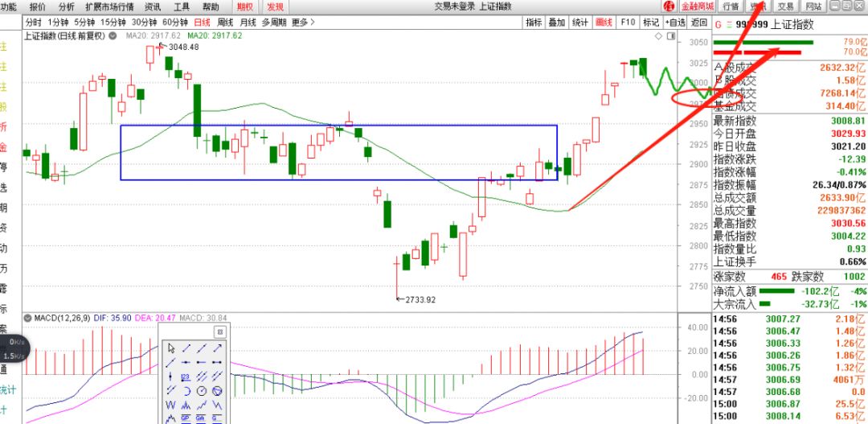868x424 pixels.
Task: Click the tick row with price 3007.27
Action: coord(789,319)
